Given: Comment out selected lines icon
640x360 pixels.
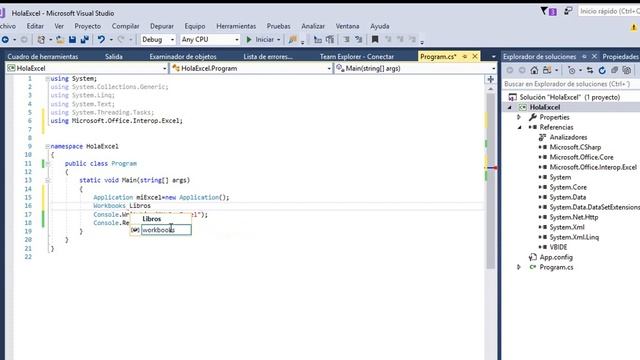Looking at the screenshot, I should click(346, 40).
